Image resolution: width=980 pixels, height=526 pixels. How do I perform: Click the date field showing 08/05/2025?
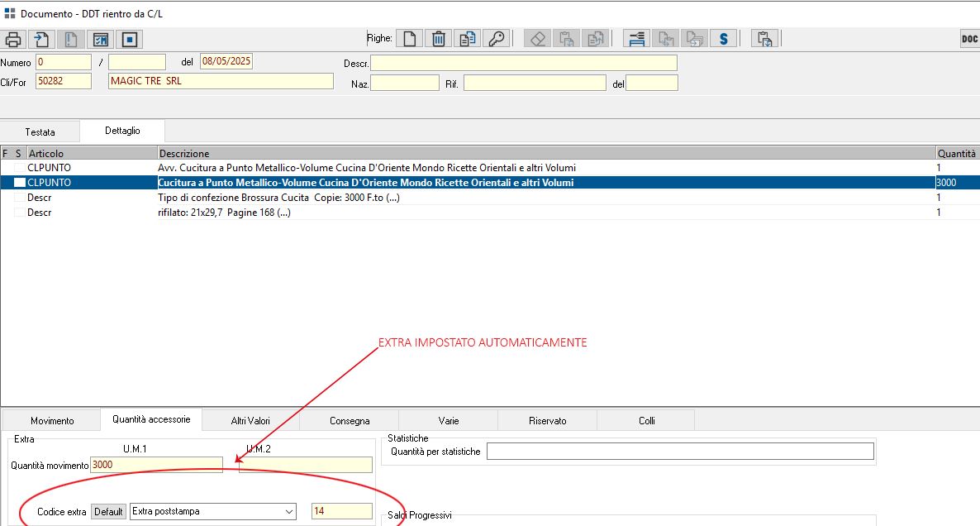click(x=226, y=61)
